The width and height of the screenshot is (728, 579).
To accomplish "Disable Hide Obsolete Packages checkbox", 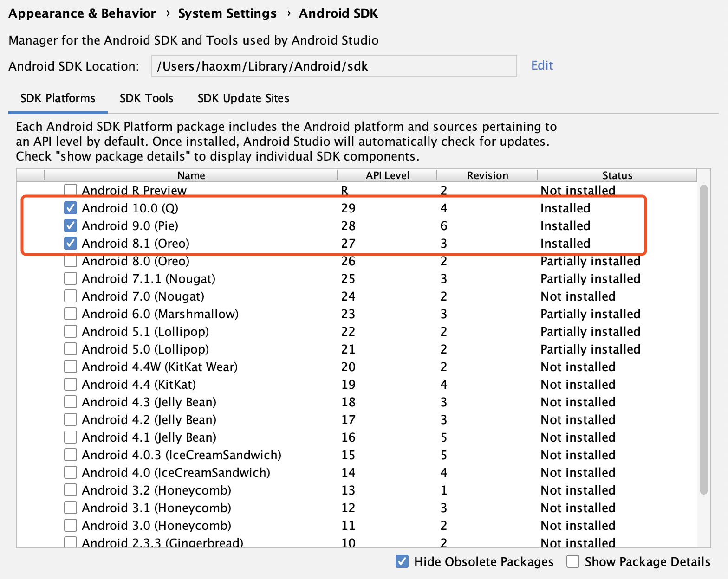I will (402, 561).
